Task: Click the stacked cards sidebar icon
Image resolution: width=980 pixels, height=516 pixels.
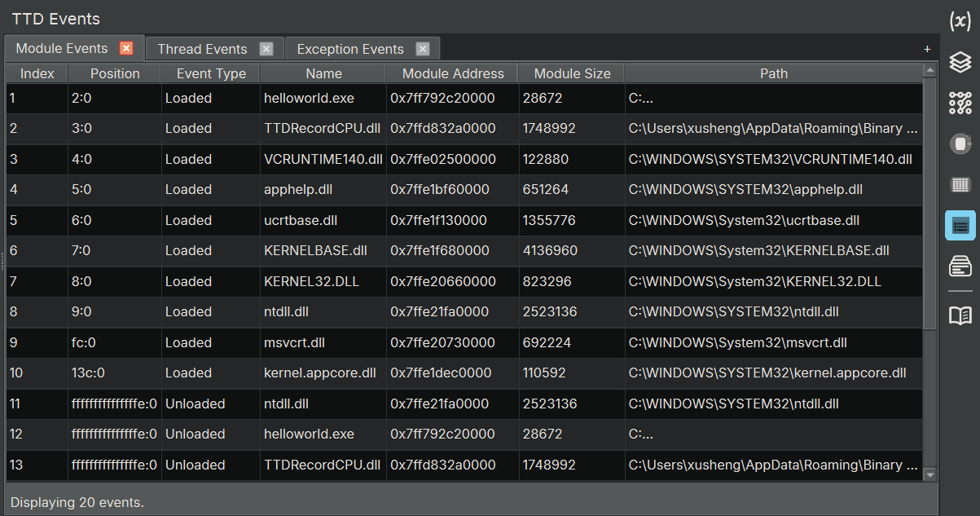Action: coord(960,266)
